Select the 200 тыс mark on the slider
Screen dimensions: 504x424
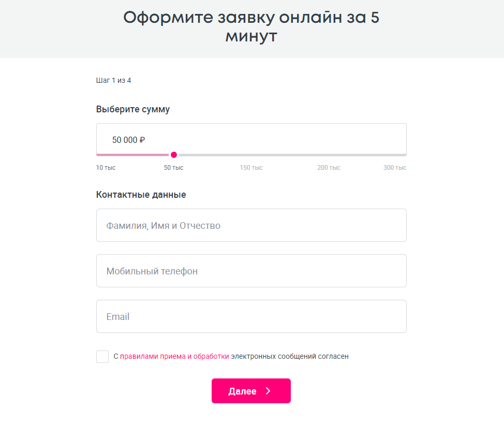point(329,167)
